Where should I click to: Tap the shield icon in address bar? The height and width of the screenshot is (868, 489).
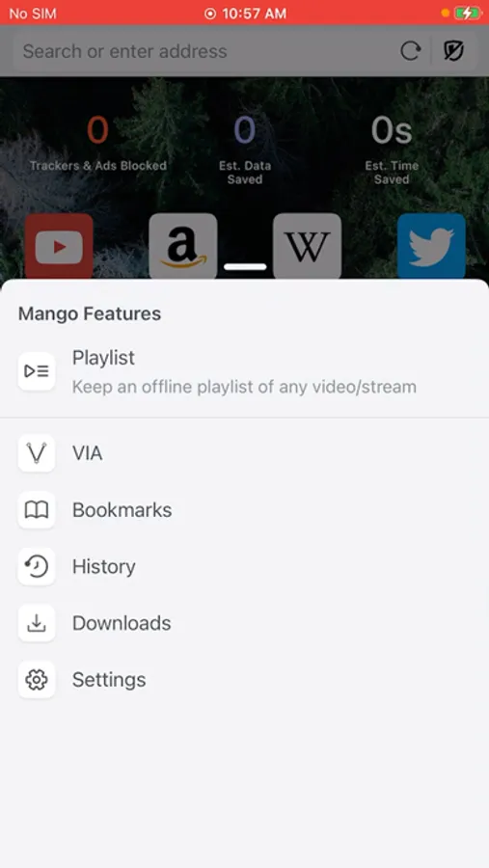pos(453,51)
